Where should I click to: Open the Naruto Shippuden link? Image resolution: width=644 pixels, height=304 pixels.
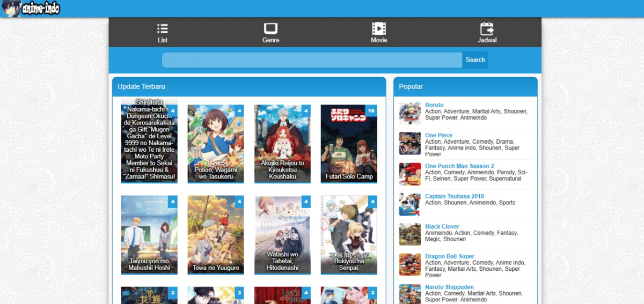450,287
